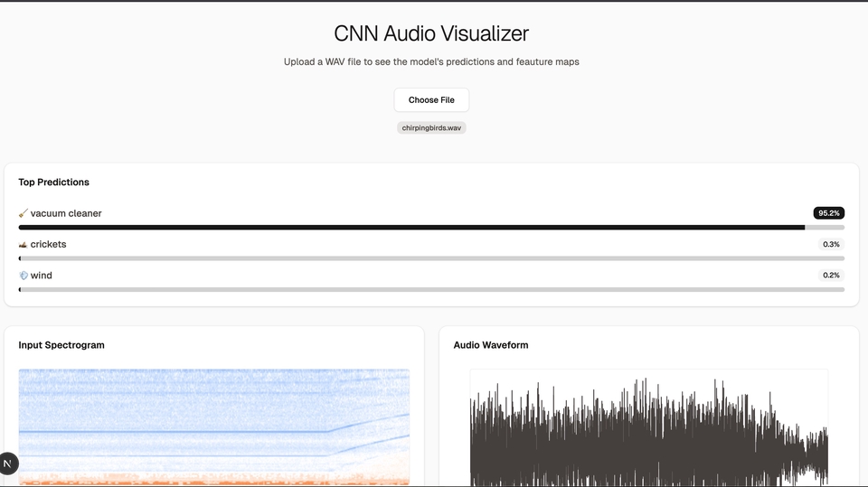Image resolution: width=868 pixels, height=487 pixels.
Task: Click the Top Predictions heading
Action: [54, 183]
